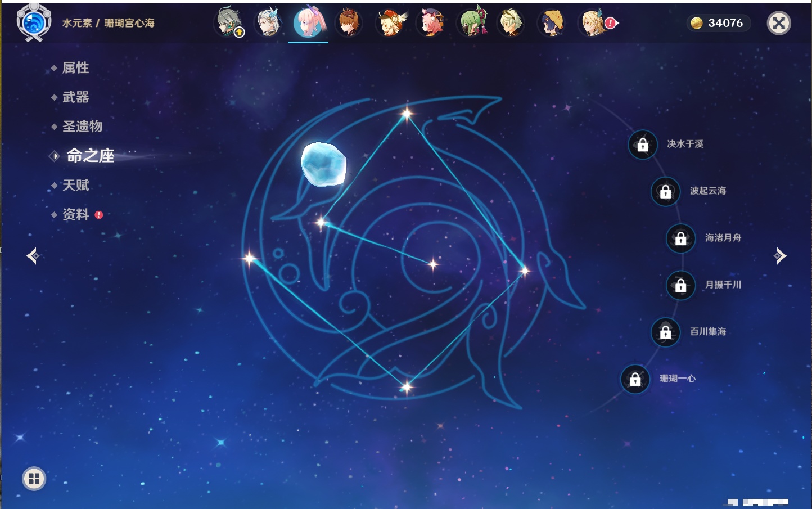
Task: Open the 天赋 talents tab
Action: [x=75, y=185]
